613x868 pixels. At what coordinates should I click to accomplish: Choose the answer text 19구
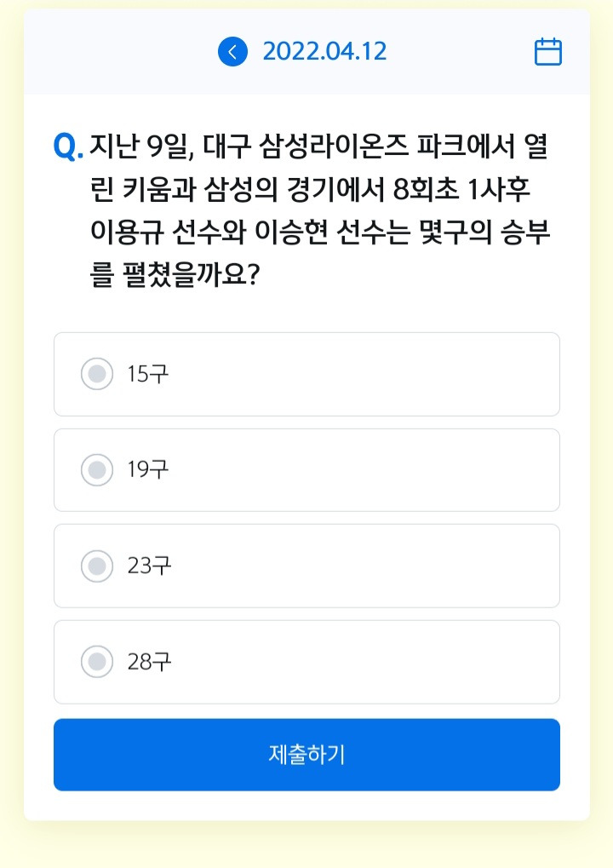point(148,470)
